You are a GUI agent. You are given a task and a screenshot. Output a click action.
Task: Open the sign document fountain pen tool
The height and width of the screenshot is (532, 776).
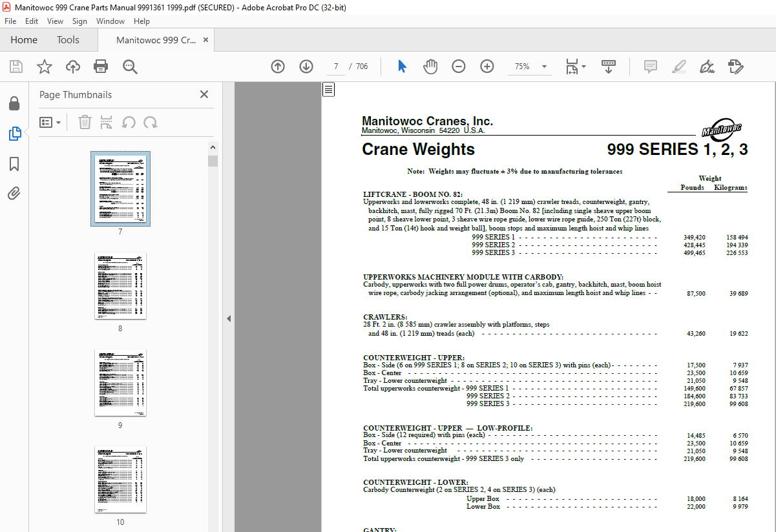click(x=707, y=66)
